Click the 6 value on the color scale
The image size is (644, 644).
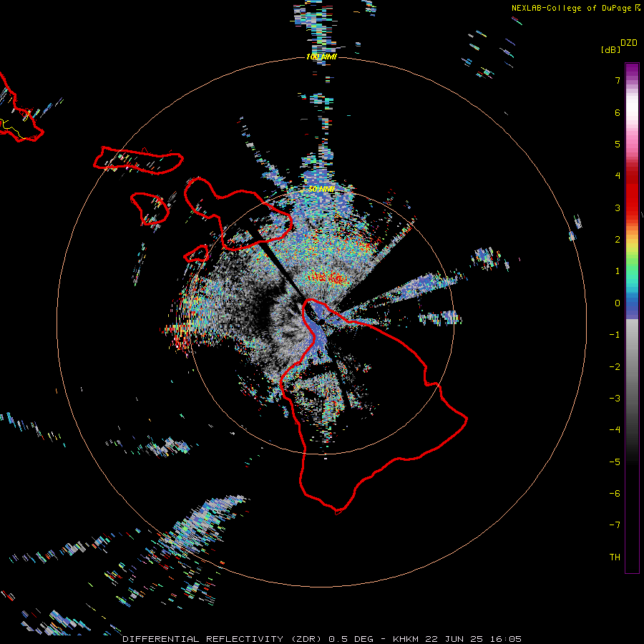(x=618, y=112)
